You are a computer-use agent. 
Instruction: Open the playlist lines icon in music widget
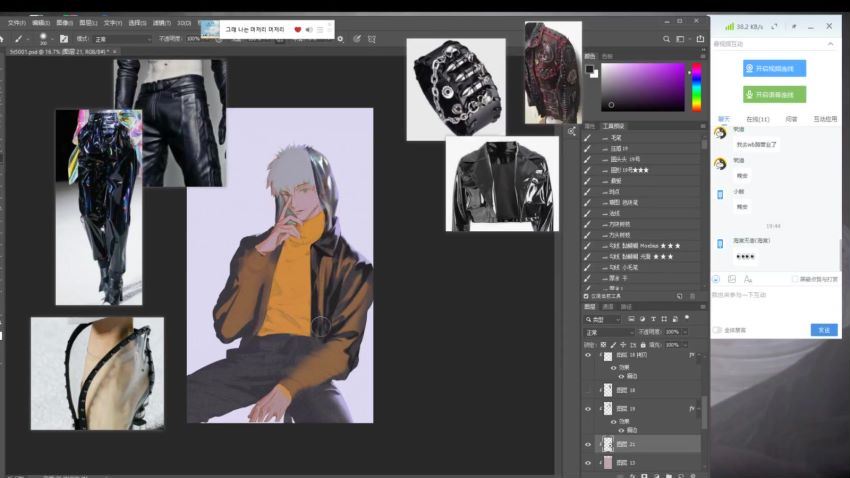[x=320, y=30]
